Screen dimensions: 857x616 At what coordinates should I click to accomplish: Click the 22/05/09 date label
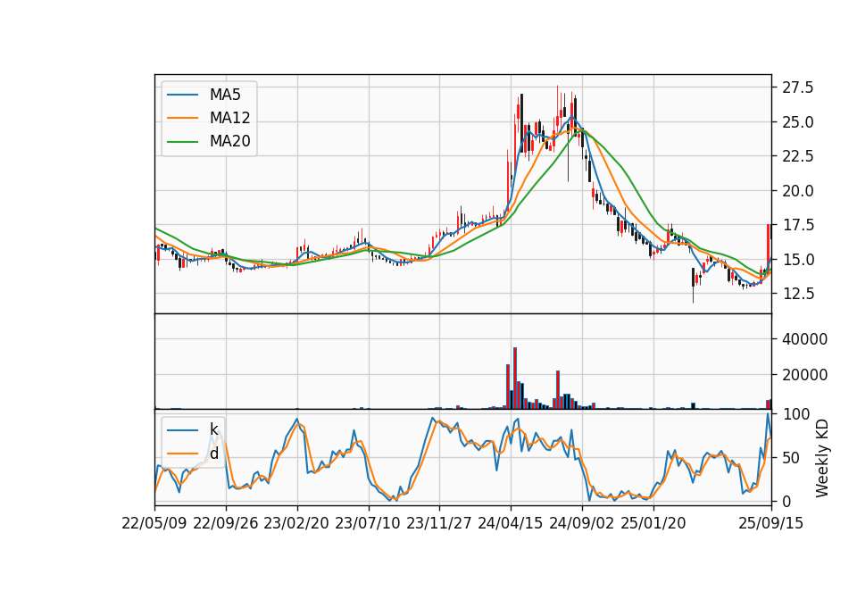pyautogui.click(x=154, y=523)
